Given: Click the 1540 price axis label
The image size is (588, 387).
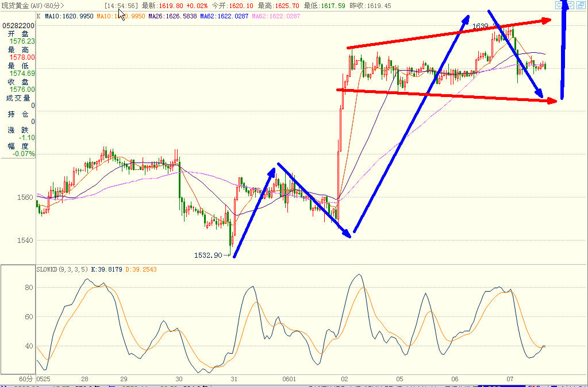Looking at the screenshot, I should pyautogui.click(x=25, y=240).
